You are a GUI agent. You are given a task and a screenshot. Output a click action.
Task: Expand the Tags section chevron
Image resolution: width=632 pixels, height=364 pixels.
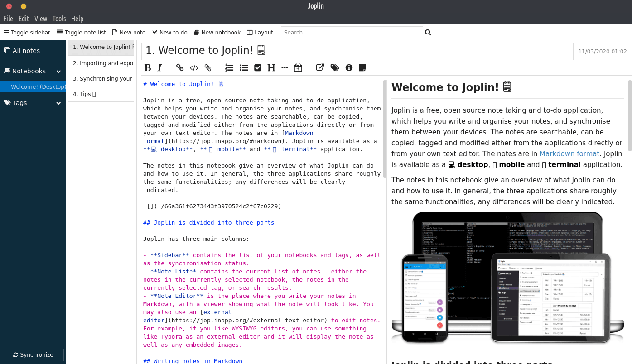point(58,103)
